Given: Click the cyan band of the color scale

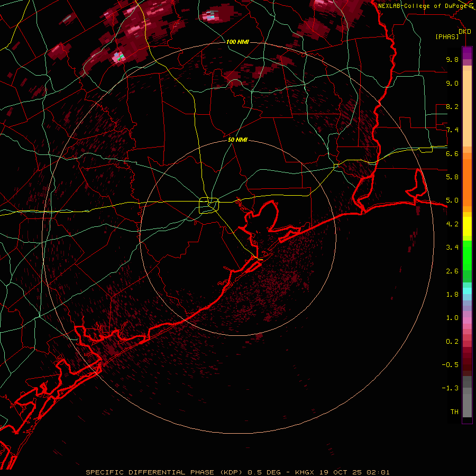Looking at the screenshot, I should point(467,291).
